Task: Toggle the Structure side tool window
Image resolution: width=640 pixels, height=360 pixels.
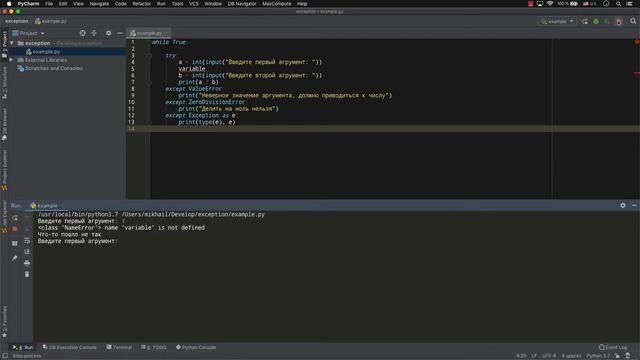Action: [x=4, y=83]
